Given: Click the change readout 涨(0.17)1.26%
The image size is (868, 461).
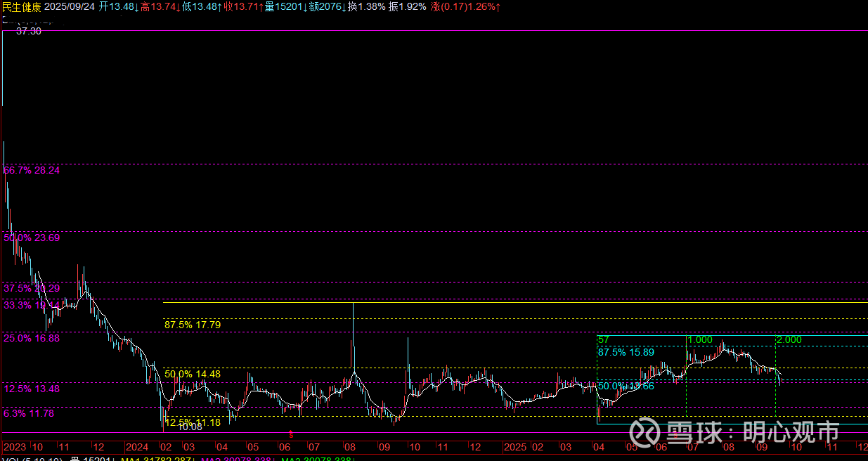Looking at the screenshot, I should pyautogui.click(x=464, y=6).
